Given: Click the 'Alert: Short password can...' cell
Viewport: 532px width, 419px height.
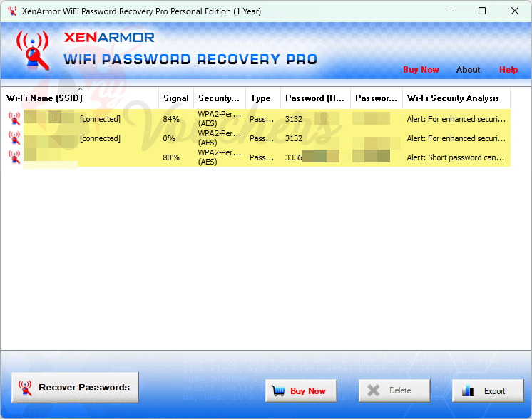Looking at the screenshot, I should (456, 157).
